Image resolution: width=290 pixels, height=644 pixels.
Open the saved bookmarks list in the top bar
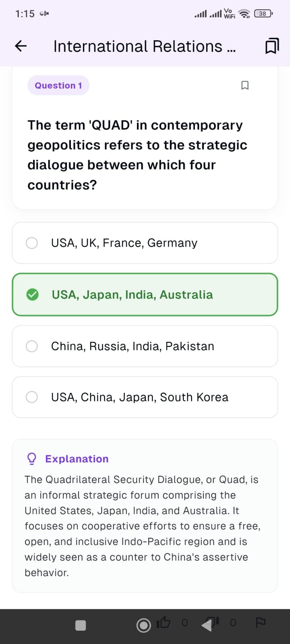(272, 45)
